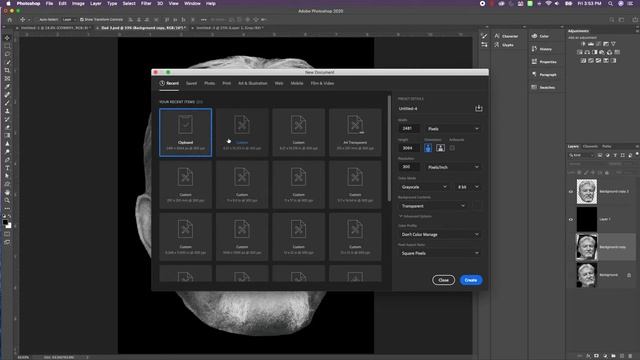This screenshot has height=360, width=640.
Task: Click the Height input field
Action: (409, 148)
